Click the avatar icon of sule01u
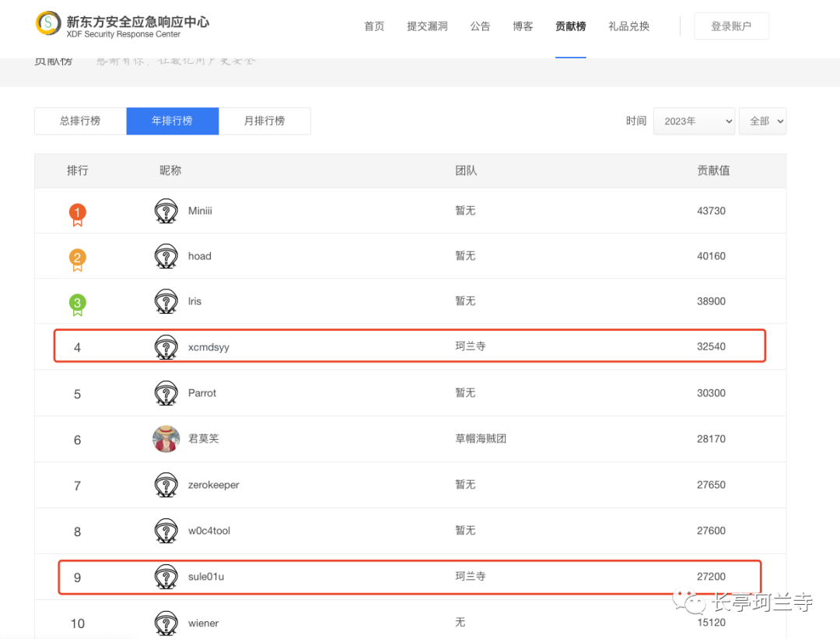The height and width of the screenshot is (639, 840). point(166,577)
